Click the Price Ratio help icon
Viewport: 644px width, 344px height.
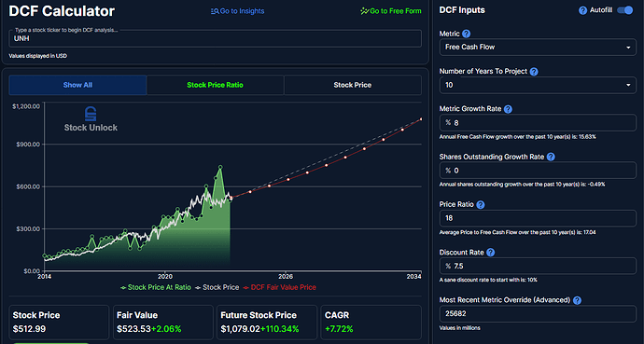481,204
